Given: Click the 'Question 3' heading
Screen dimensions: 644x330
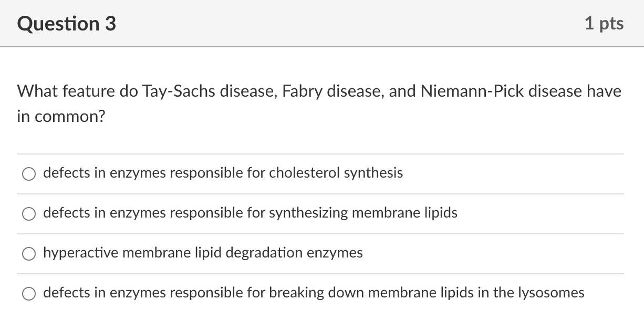Looking at the screenshot, I should 66,24.
